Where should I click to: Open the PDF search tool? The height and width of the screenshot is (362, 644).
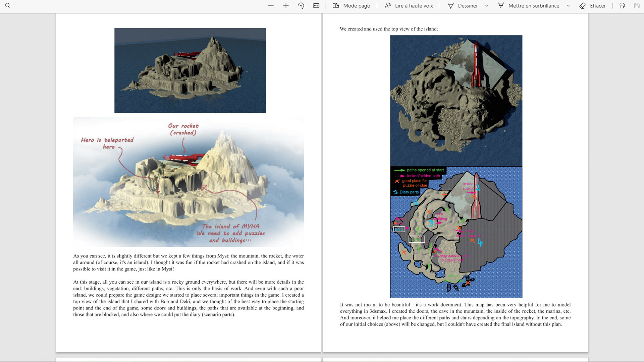8,6
